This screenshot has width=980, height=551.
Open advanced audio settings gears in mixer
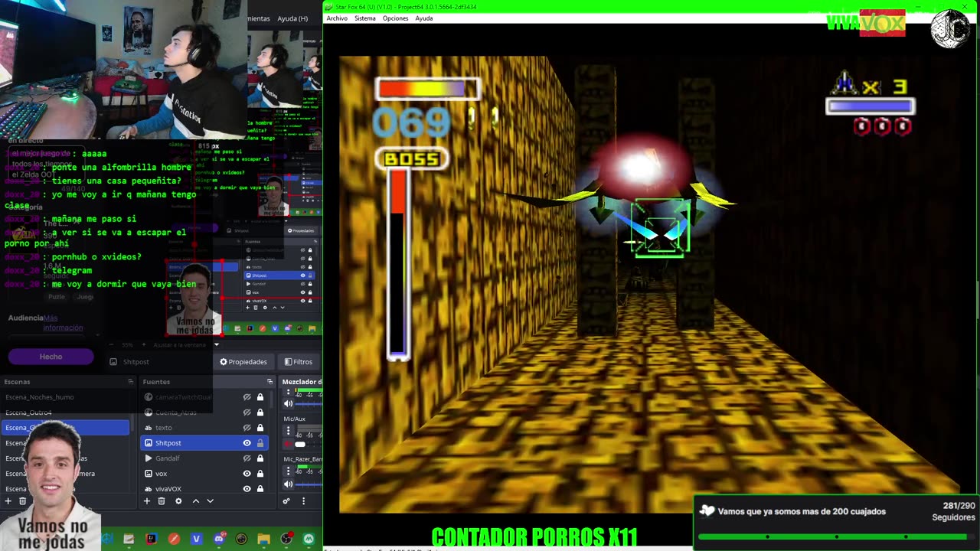point(286,501)
